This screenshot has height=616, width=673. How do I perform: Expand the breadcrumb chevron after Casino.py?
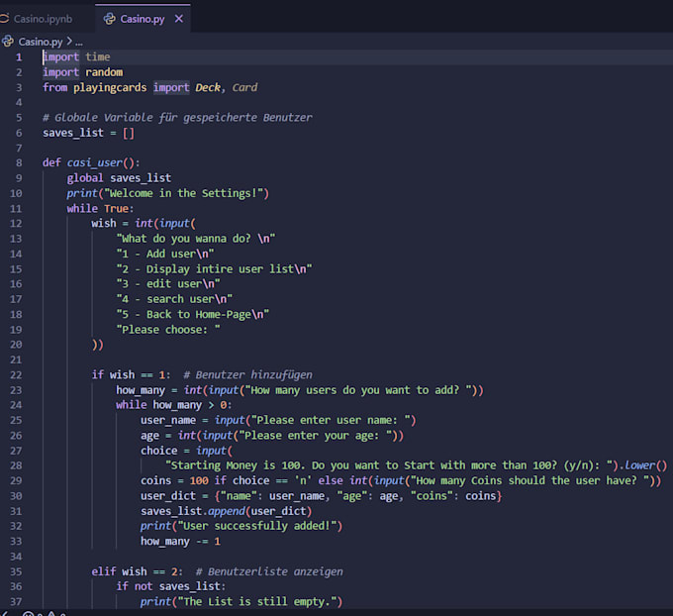69,42
